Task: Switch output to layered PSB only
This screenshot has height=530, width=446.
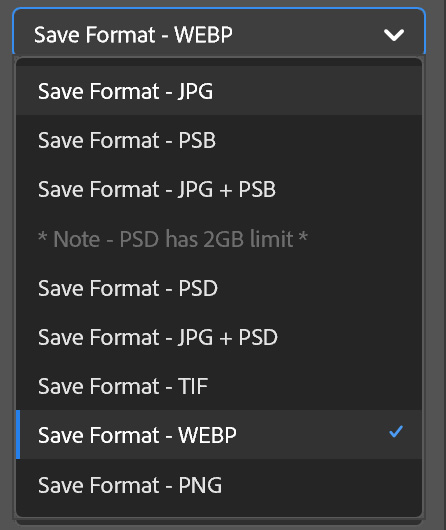Action: coord(219,140)
